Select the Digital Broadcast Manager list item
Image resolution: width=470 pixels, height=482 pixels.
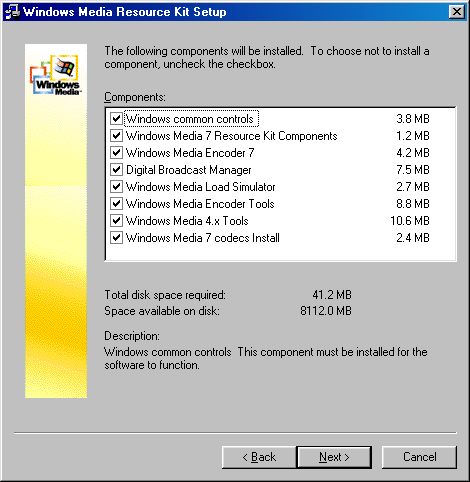pyautogui.click(x=189, y=170)
